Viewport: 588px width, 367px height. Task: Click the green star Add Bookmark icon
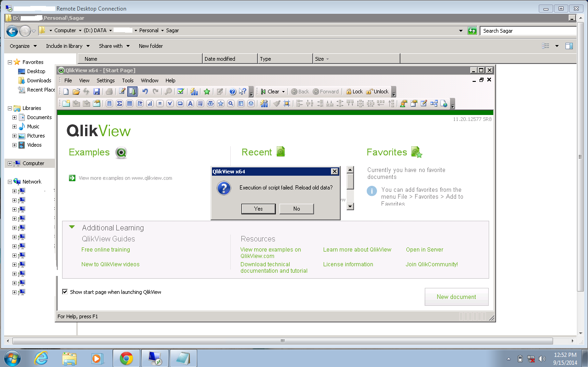tap(207, 92)
